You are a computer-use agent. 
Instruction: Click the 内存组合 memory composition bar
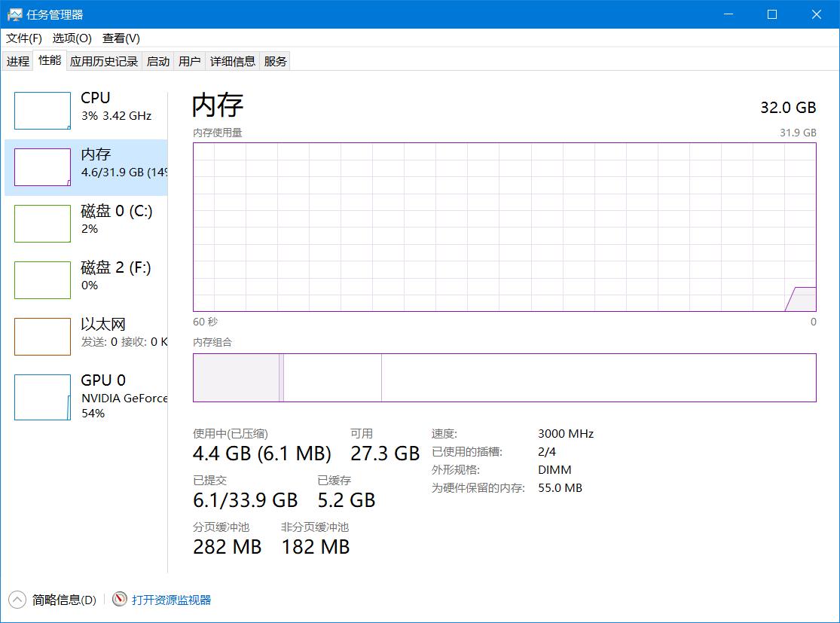(505, 377)
